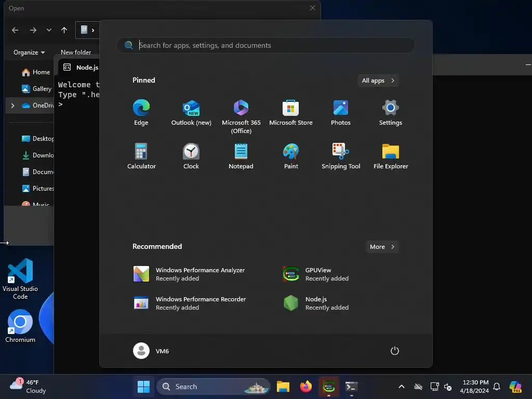The width and height of the screenshot is (532, 399).
Task: Click the Windows Start button on taskbar
Action: tap(143, 387)
